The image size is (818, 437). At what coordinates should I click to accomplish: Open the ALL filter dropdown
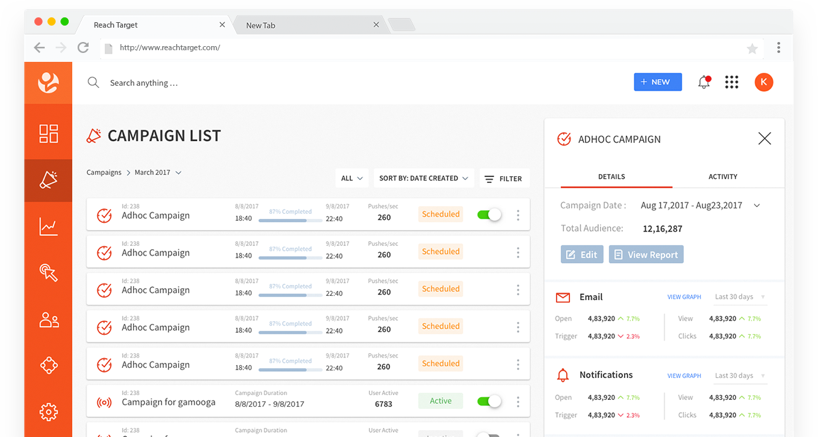click(x=352, y=178)
